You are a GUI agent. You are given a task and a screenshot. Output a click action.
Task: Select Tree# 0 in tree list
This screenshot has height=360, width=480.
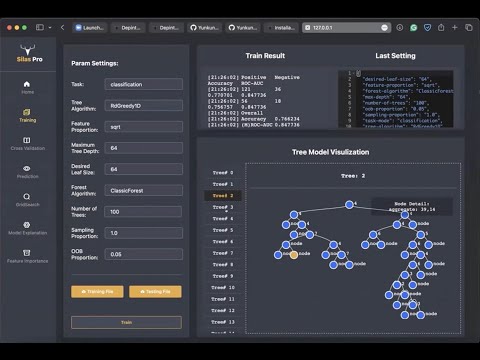223,173
